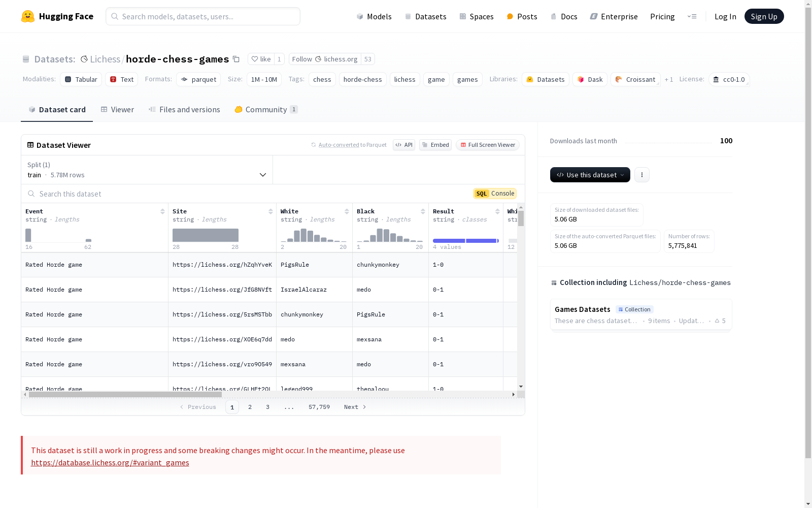Screen dimensions: 812x508
Task: Copy dataset name with the copy icon
Action: pyautogui.click(x=236, y=59)
